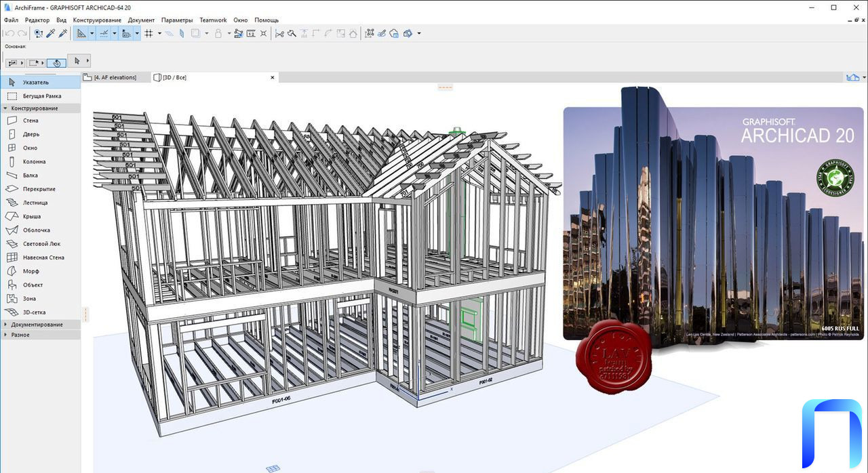Expand the Разное toolbox group
868x473 pixels.
40,335
